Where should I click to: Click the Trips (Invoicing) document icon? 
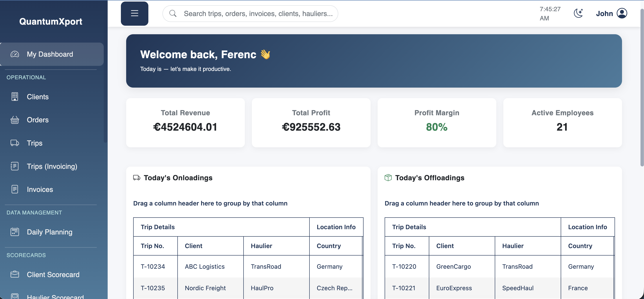click(15, 166)
